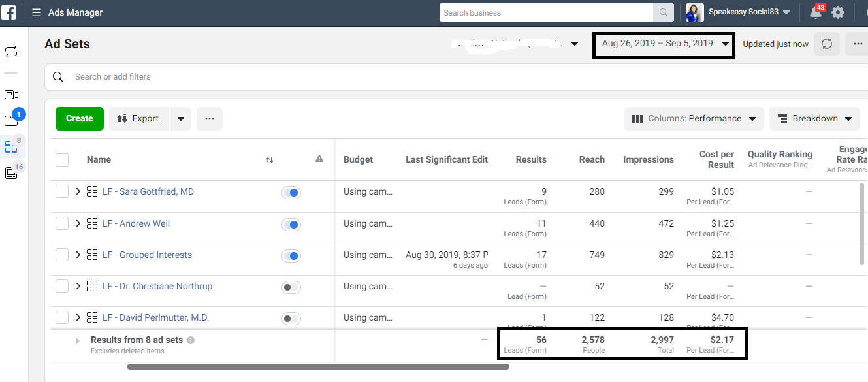Sort by the Reach column header

click(x=592, y=159)
